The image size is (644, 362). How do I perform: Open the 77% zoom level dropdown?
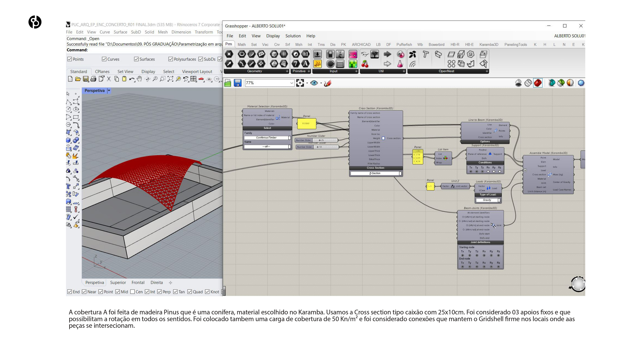tap(291, 83)
